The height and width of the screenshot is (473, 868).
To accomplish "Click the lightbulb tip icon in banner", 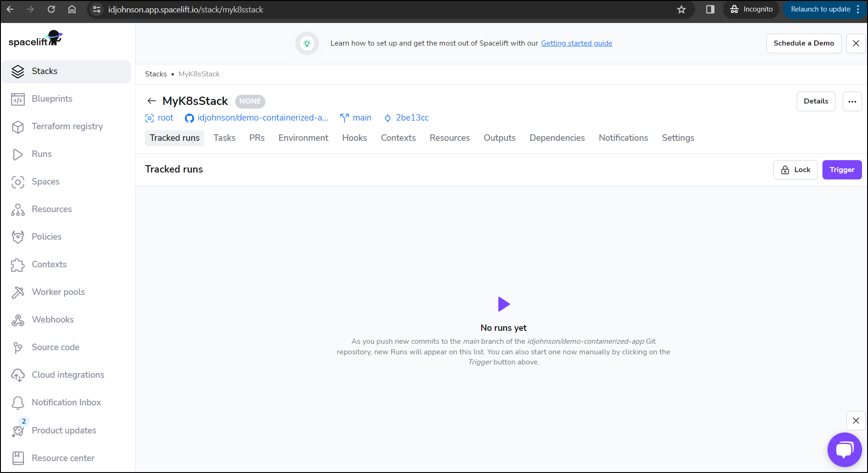I will pos(307,43).
